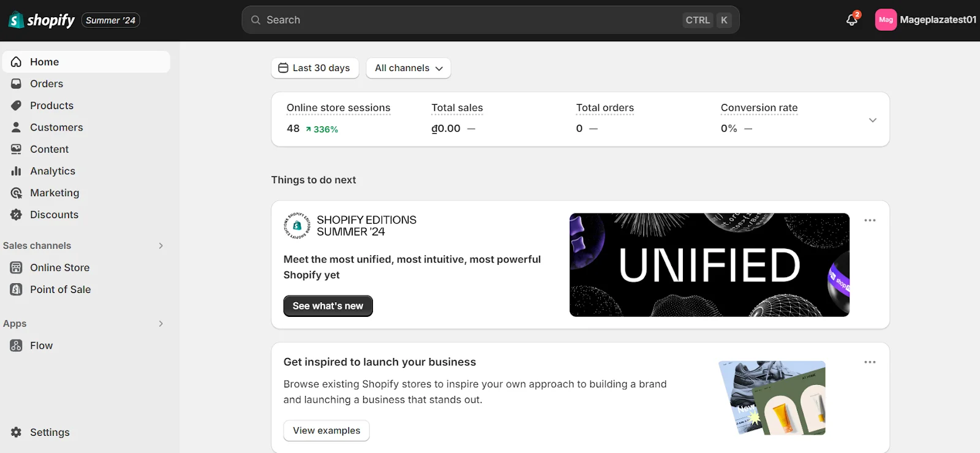Select the Marketing megaphone icon
The height and width of the screenshot is (453, 980).
[16, 192]
